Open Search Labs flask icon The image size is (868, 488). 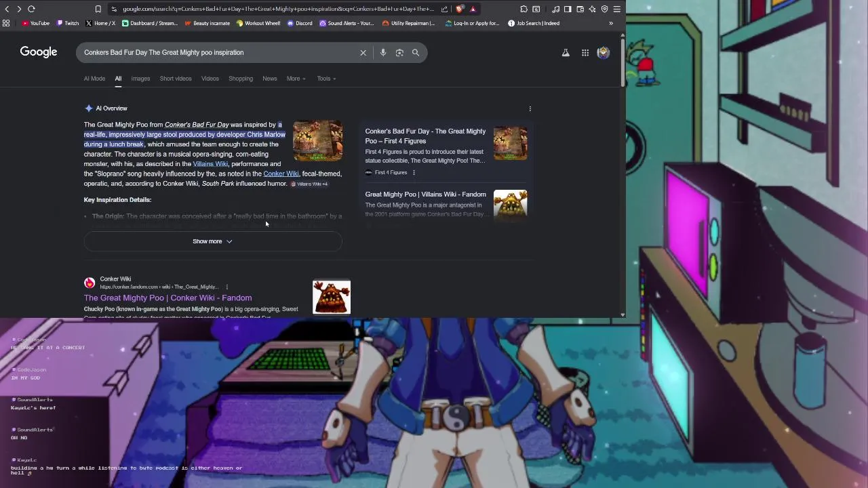click(566, 52)
